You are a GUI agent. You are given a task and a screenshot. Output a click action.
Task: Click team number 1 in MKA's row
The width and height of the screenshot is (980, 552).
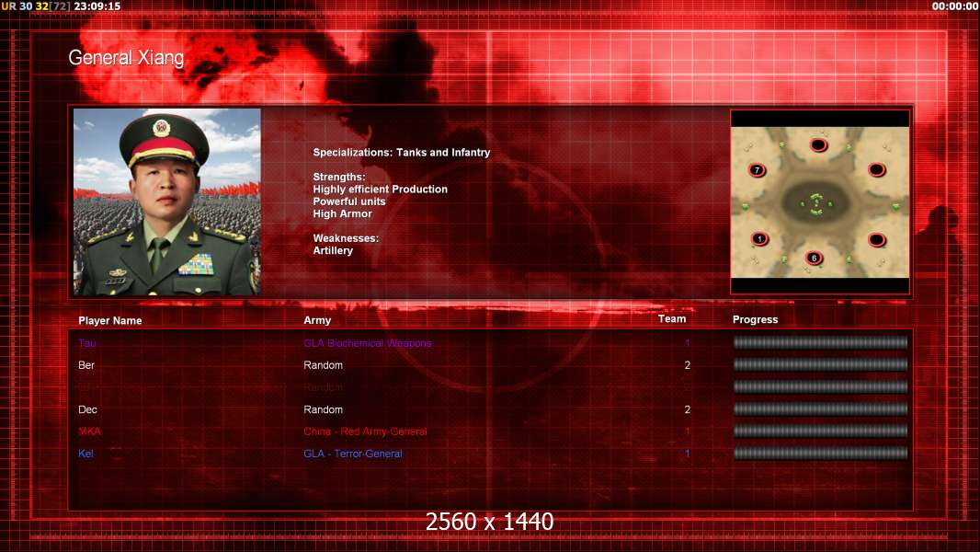687,431
